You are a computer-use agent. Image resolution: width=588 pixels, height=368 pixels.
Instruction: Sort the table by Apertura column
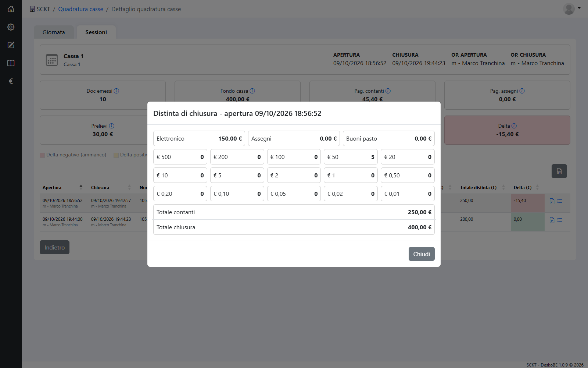62,187
